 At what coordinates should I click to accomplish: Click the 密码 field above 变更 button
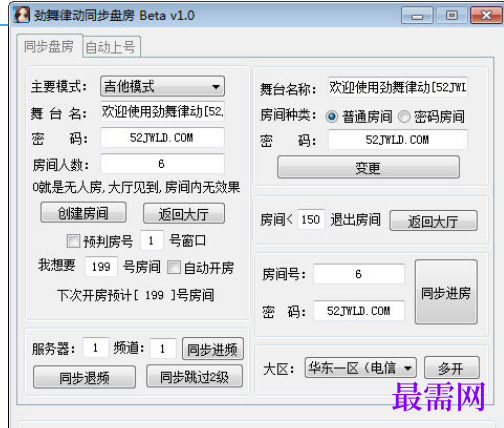(398, 140)
